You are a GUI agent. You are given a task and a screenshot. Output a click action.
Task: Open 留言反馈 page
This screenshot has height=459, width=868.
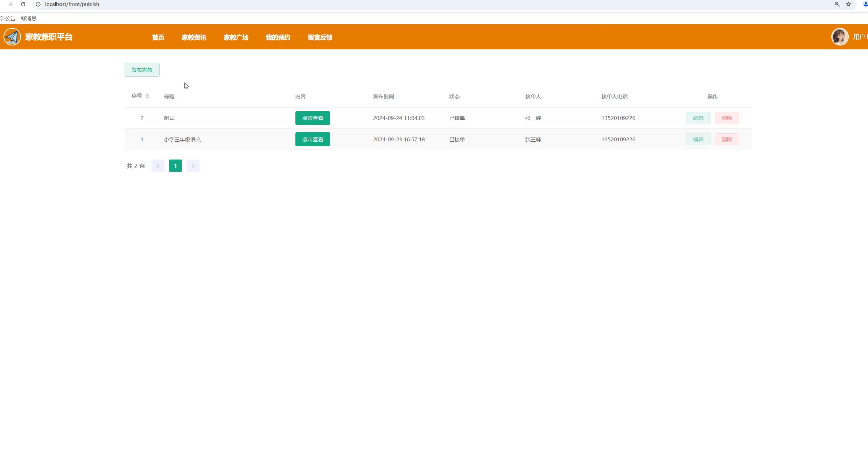tap(320, 37)
